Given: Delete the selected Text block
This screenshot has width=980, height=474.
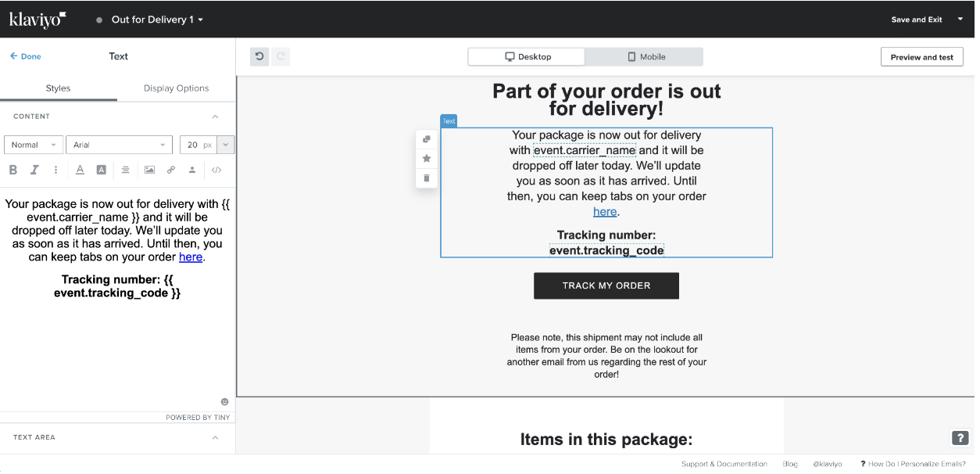Looking at the screenshot, I should tap(427, 178).
